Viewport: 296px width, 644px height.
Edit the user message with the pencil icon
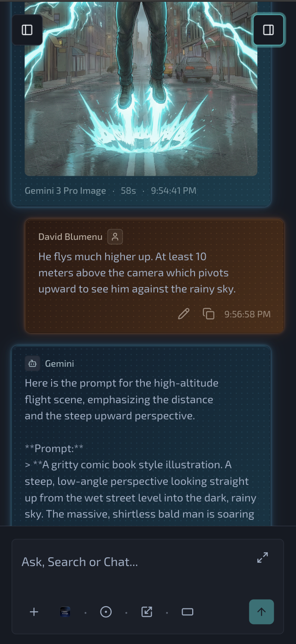tap(184, 314)
